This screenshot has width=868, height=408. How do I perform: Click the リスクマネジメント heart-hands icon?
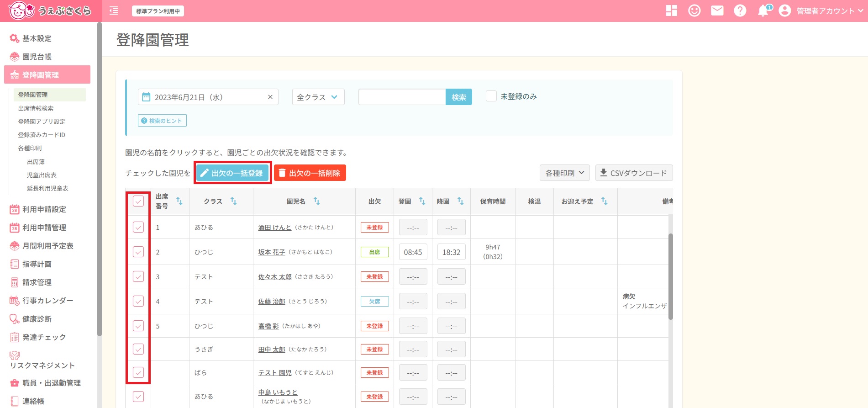click(15, 355)
